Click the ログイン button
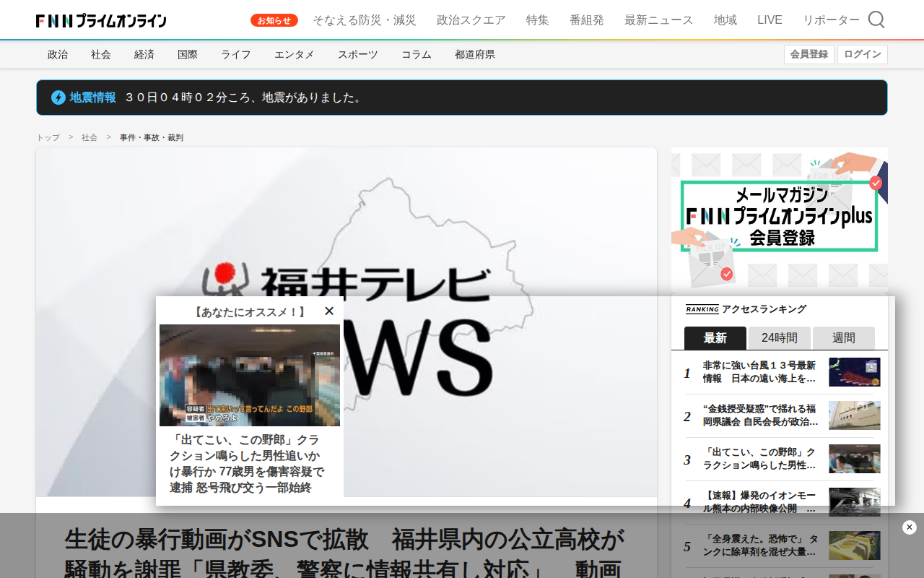 pyautogui.click(x=863, y=54)
